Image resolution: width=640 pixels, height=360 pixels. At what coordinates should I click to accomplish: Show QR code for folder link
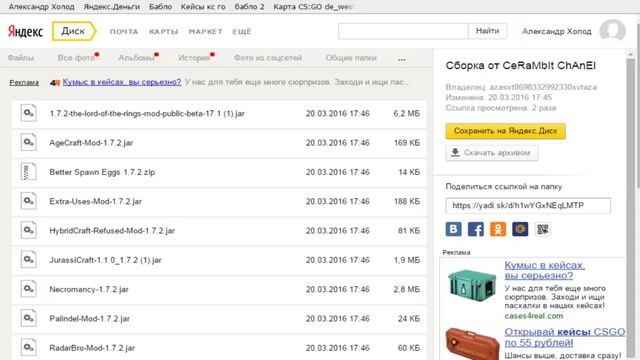(x=542, y=229)
